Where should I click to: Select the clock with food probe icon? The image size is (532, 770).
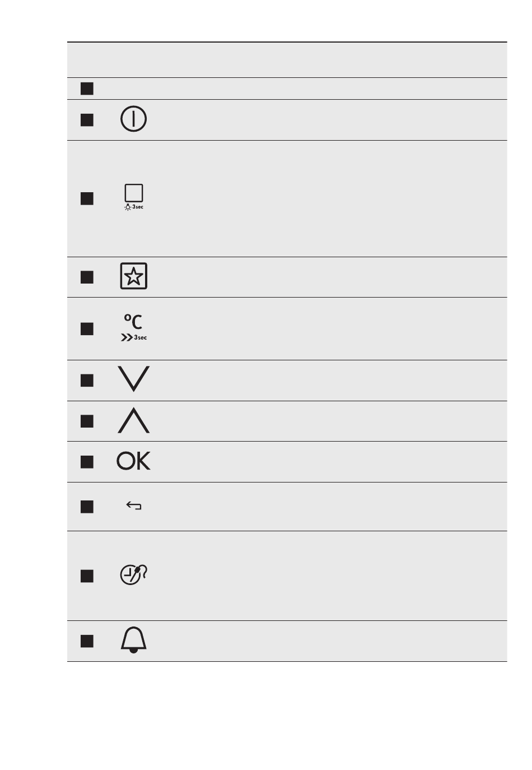(134, 575)
